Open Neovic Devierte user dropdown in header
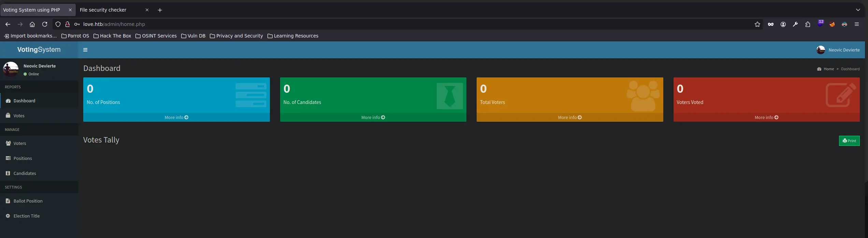868x238 pixels. tap(838, 50)
